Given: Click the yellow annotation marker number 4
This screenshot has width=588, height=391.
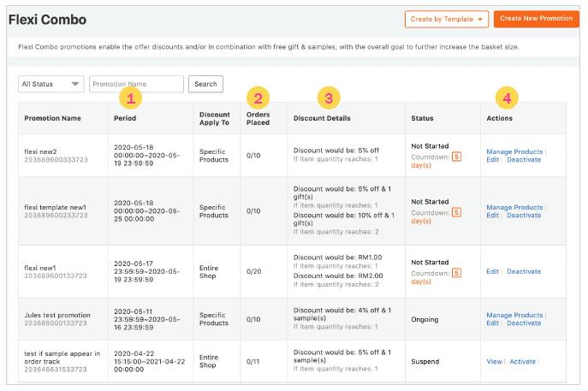Looking at the screenshot, I should (507, 98).
